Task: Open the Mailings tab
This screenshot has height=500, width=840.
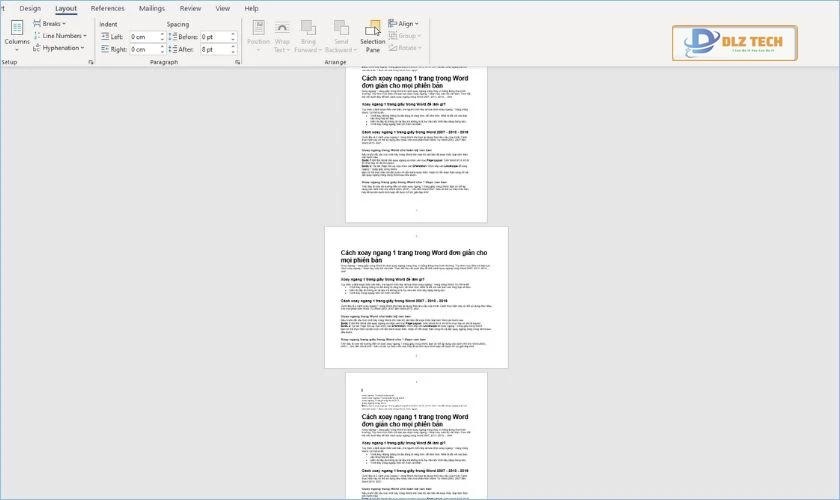Action: pos(152,8)
